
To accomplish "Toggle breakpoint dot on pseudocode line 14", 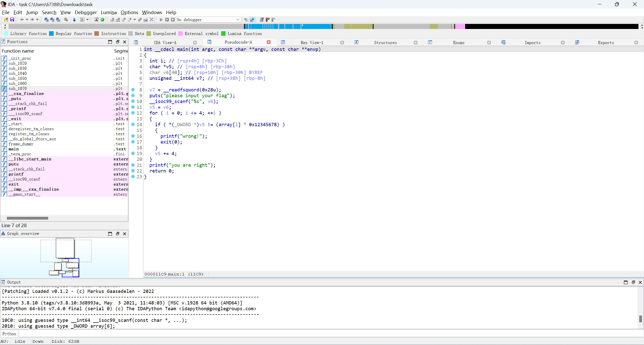I will click(x=133, y=124).
